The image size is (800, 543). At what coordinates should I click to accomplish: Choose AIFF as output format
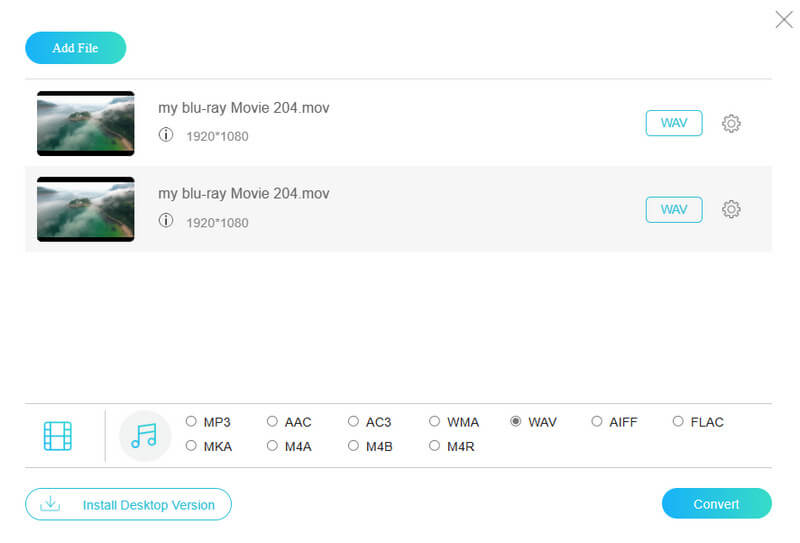[597, 422]
